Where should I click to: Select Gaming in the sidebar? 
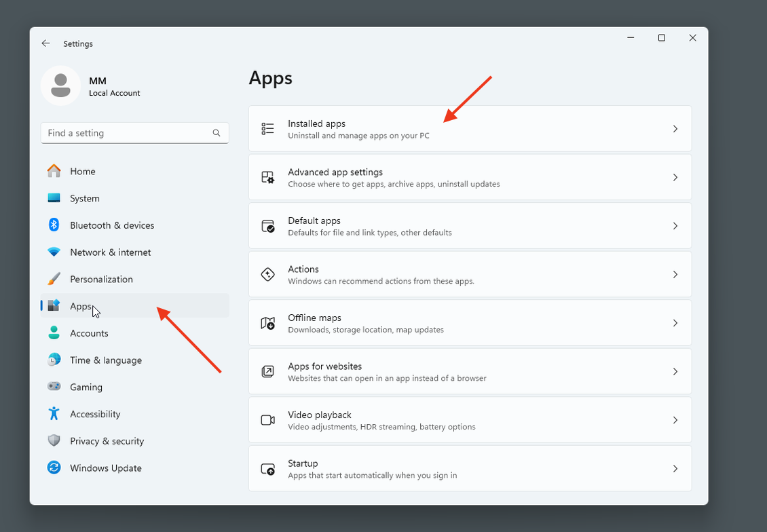[x=134, y=387]
